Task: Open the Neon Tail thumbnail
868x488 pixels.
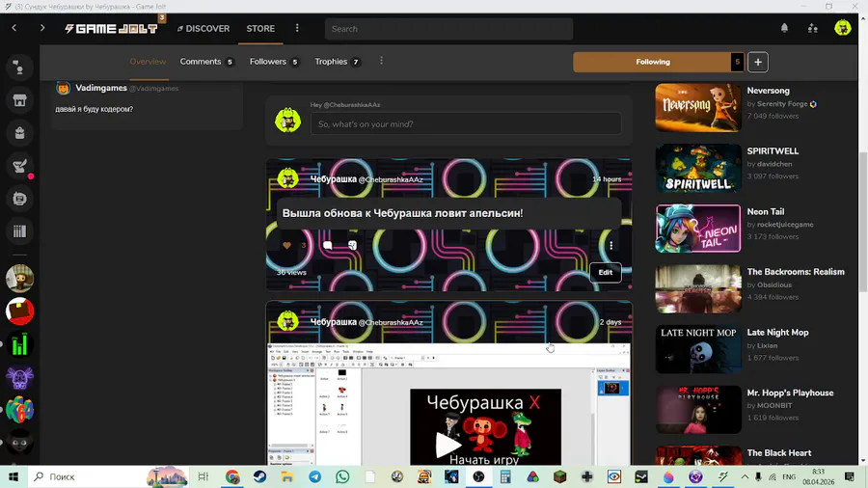Action: coord(698,229)
